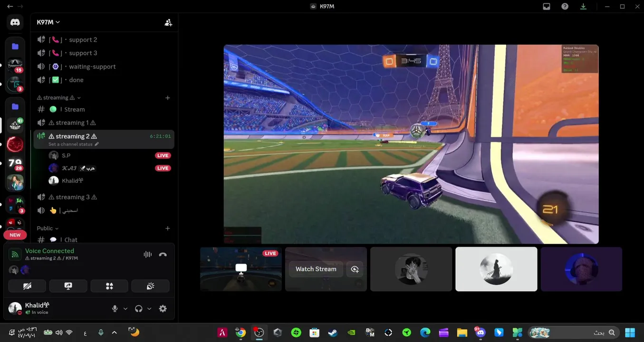
Task: Navigate back with the left arrow
Action: pyautogui.click(x=10, y=7)
